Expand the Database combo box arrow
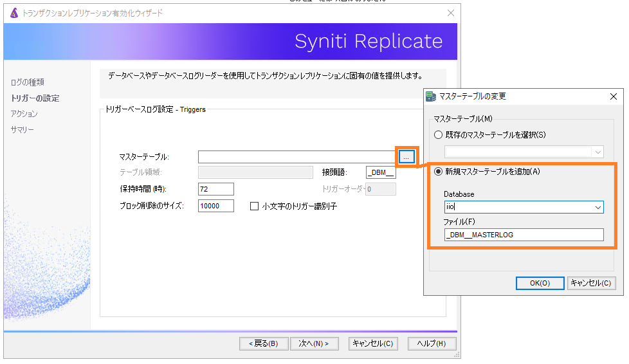Viewport: 629px width, 364px height. (597, 207)
